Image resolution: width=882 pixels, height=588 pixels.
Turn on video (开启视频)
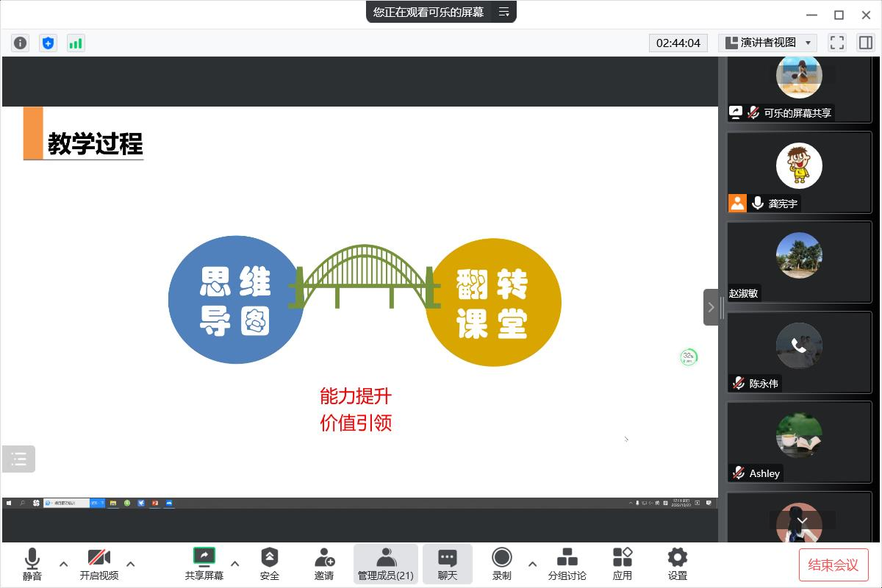point(99,564)
